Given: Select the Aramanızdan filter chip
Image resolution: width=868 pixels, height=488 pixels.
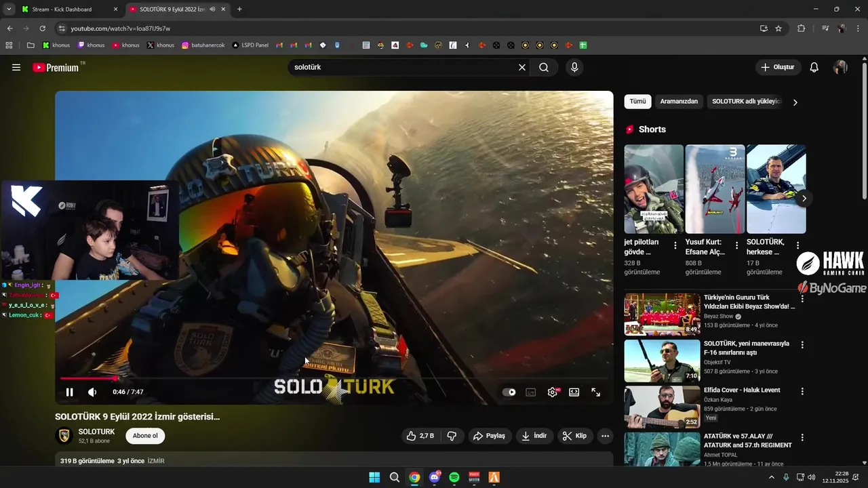Looking at the screenshot, I should (x=679, y=102).
